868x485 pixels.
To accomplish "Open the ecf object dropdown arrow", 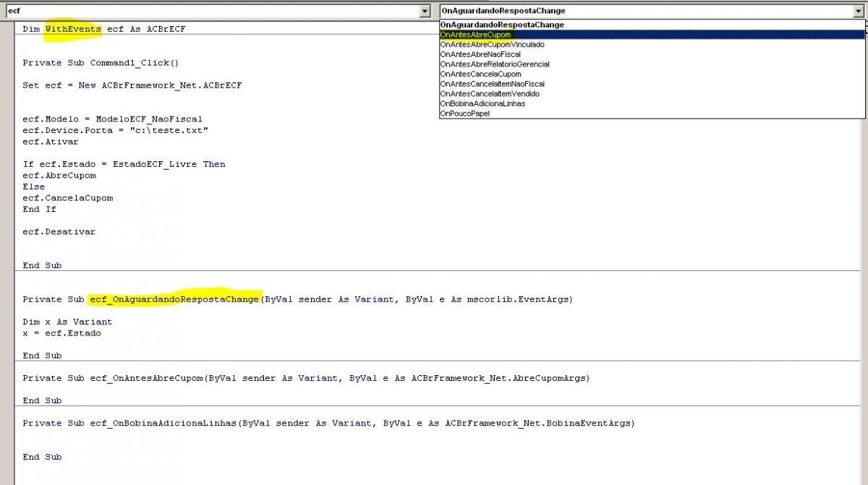I will point(425,11).
